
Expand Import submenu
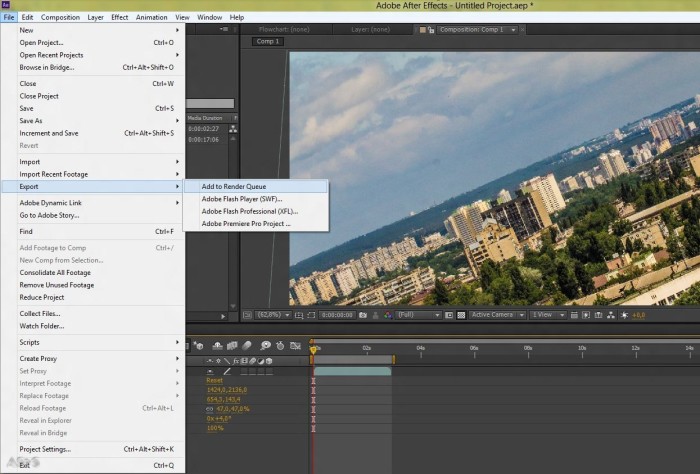pos(93,162)
